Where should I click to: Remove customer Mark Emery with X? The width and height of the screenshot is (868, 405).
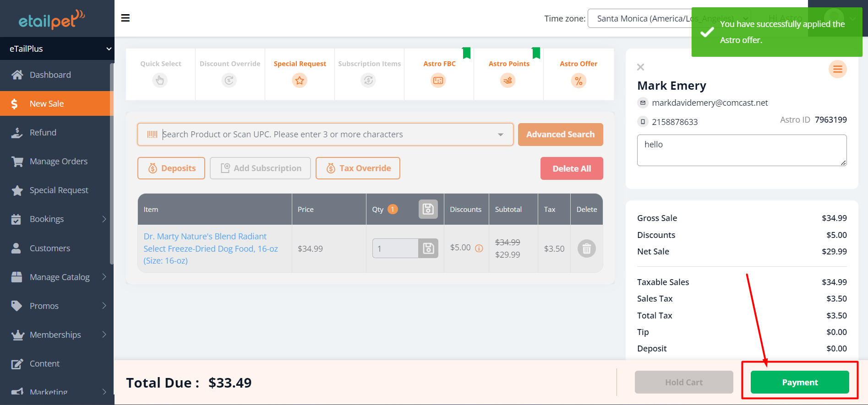point(640,67)
